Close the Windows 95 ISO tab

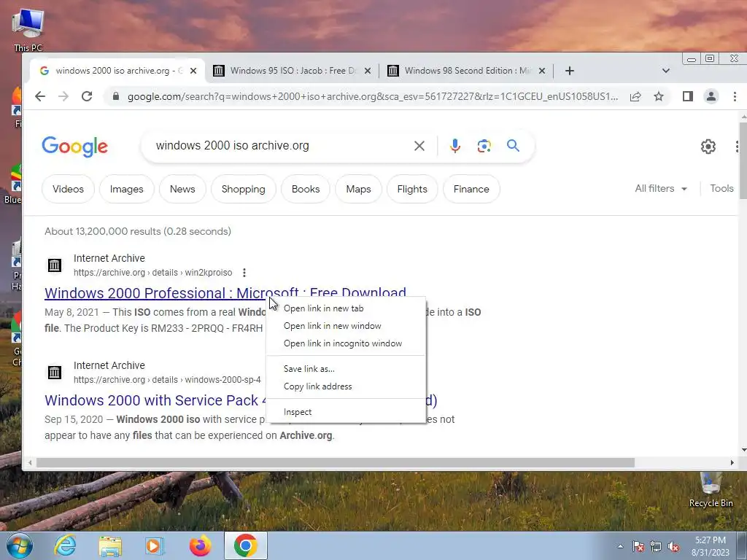[x=368, y=71]
